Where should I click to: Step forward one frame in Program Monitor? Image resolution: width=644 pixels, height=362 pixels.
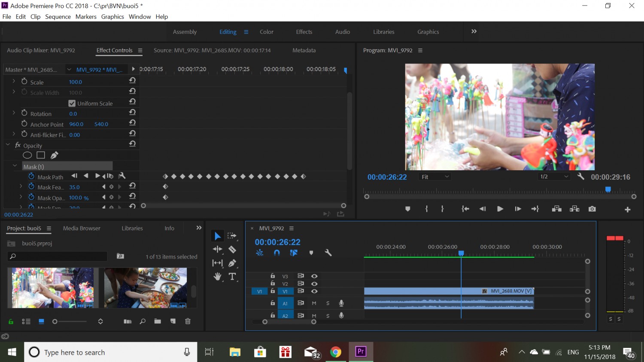click(518, 209)
